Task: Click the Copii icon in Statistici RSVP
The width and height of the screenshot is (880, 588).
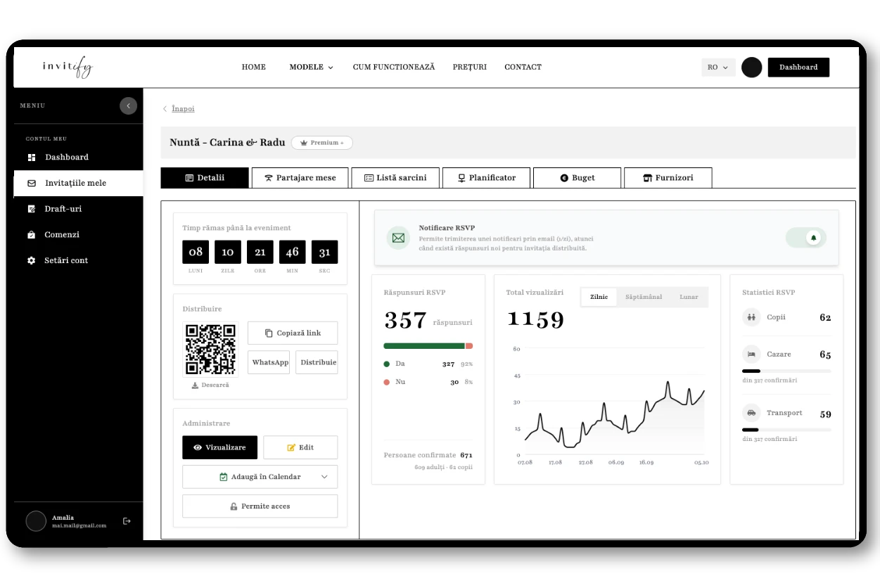Action: [751, 317]
